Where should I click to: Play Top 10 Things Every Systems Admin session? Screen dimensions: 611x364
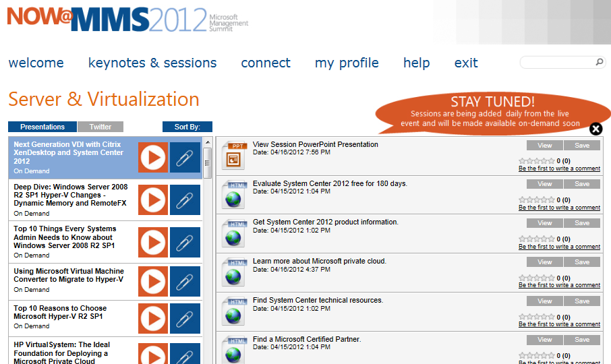click(x=153, y=241)
